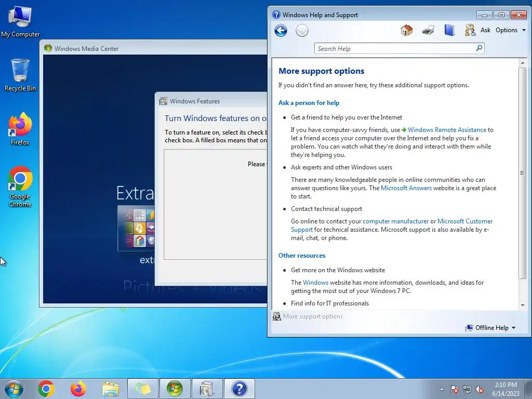Image resolution: width=532 pixels, height=399 pixels.
Task: Select the Firefox desktop shortcut
Action: coord(20,129)
